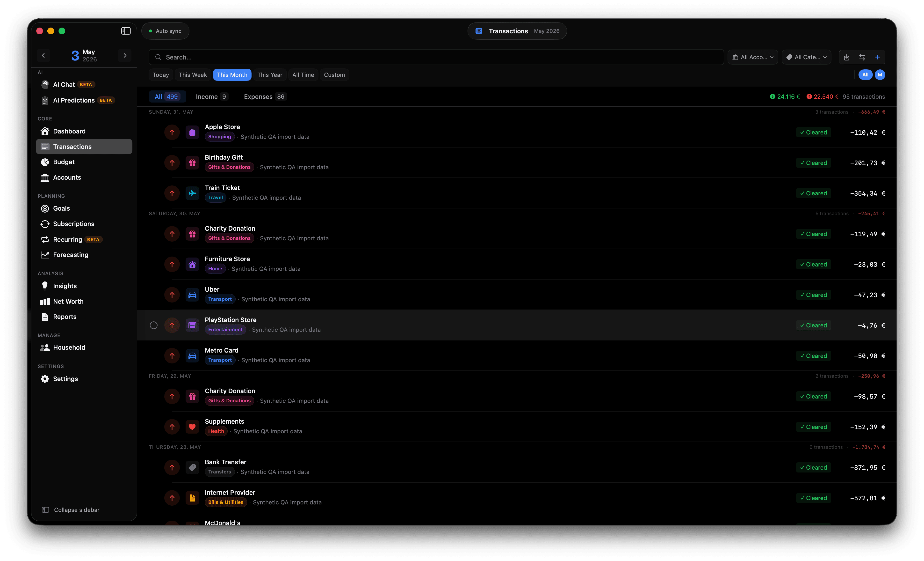Click the transfer arrows toolbar icon
Image resolution: width=924 pixels, height=561 pixels.
pyautogui.click(x=862, y=57)
